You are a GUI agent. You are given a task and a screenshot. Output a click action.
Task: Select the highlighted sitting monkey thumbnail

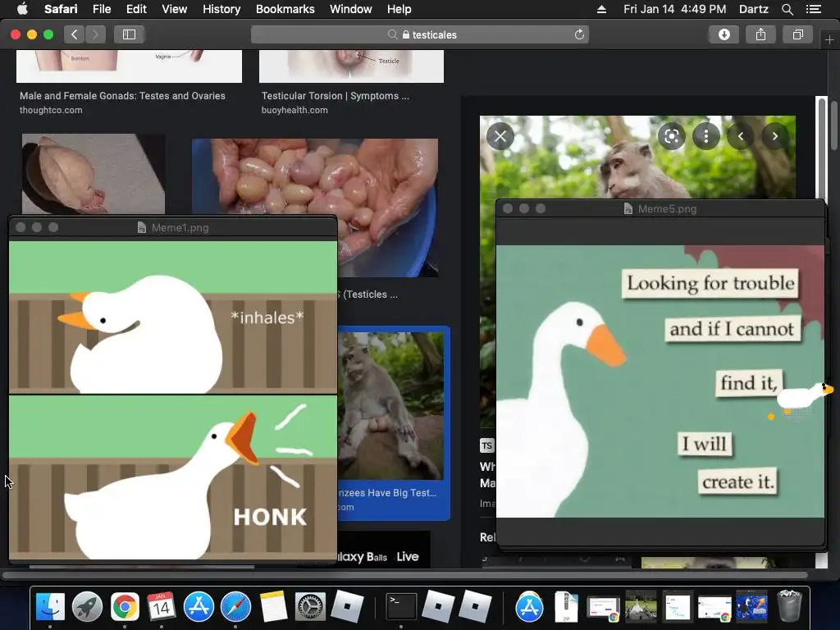tap(394, 405)
